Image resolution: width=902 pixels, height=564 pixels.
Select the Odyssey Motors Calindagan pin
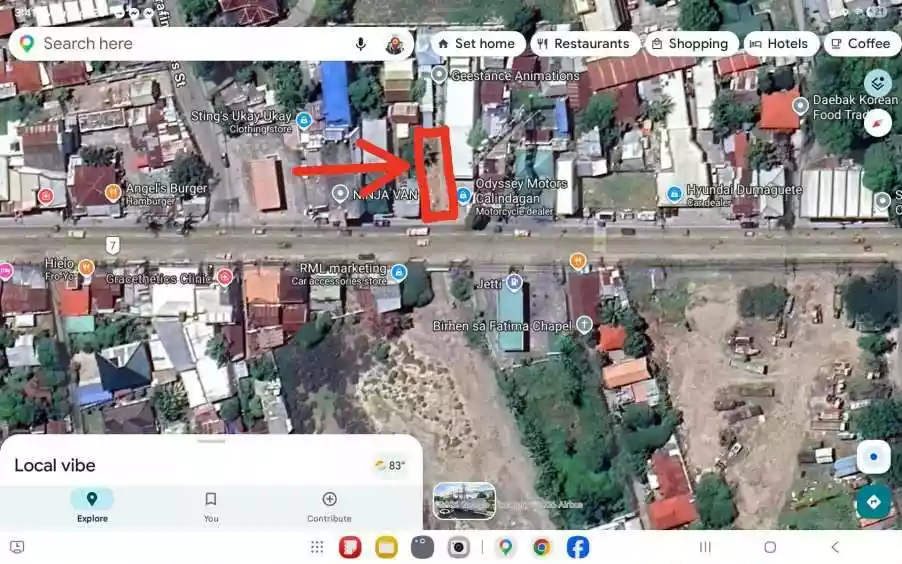pyautogui.click(x=464, y=196)
